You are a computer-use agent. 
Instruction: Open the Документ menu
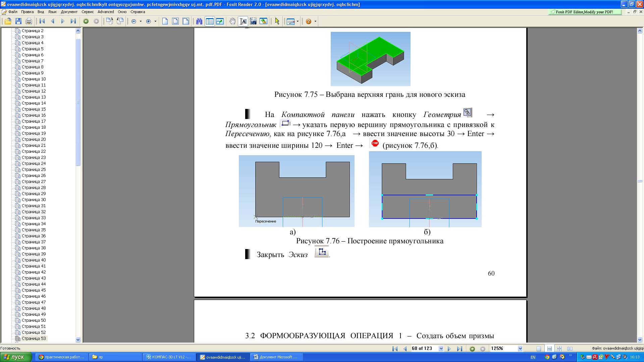click(69, 12)
